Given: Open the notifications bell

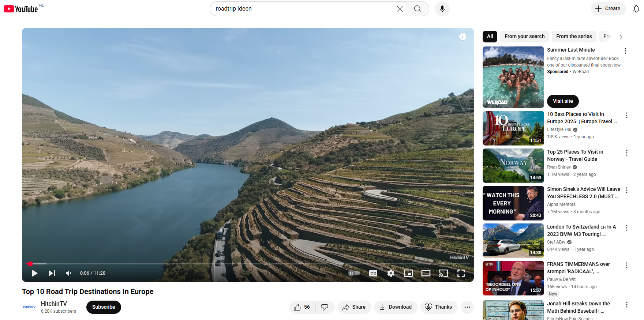Looking at the screenshot, I should coord(636,9).
